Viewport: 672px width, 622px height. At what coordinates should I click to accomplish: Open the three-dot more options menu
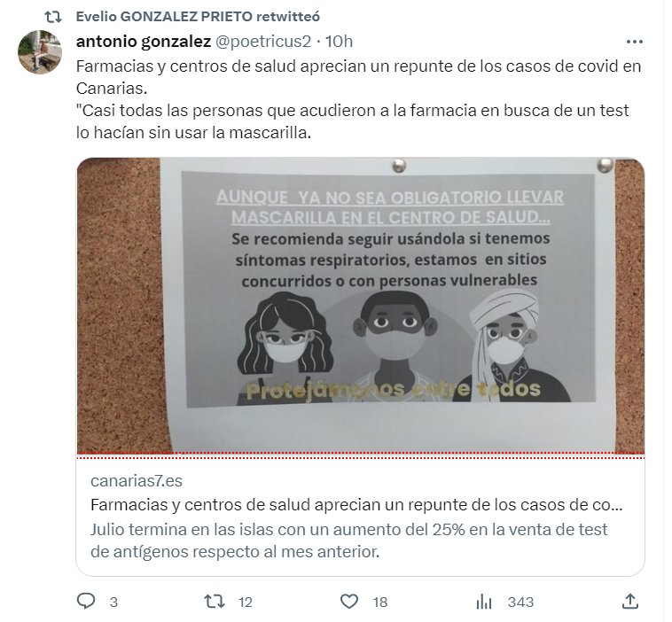[x=634, y=42]
